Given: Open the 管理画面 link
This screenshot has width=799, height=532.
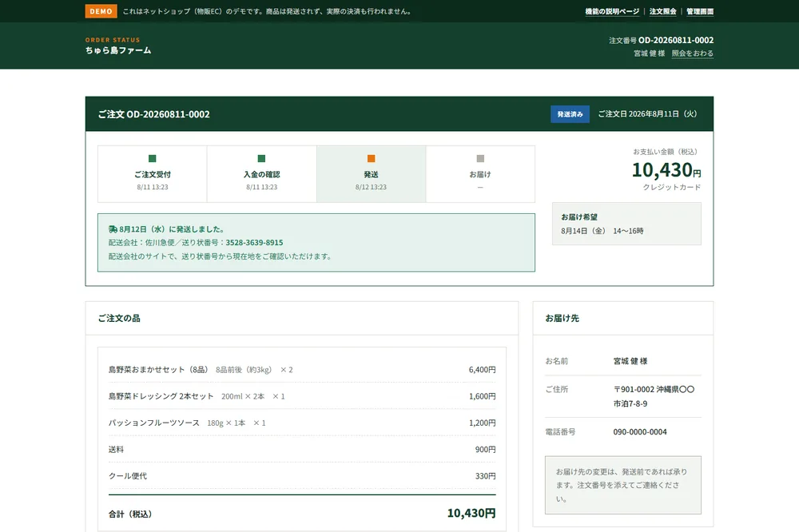Looking at the screenshot, I should (700, 11).
